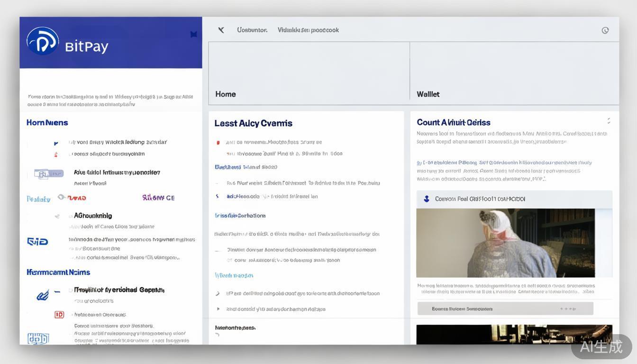Viewport: 637px width, 364px height.
Task: Open the photo of the person in gray
Action: 505,243
